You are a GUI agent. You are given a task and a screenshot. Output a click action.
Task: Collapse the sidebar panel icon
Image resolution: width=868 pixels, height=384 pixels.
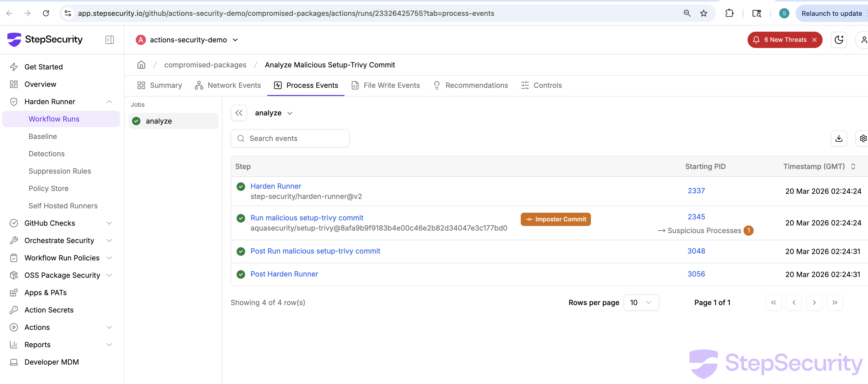(x=109, y=40)
